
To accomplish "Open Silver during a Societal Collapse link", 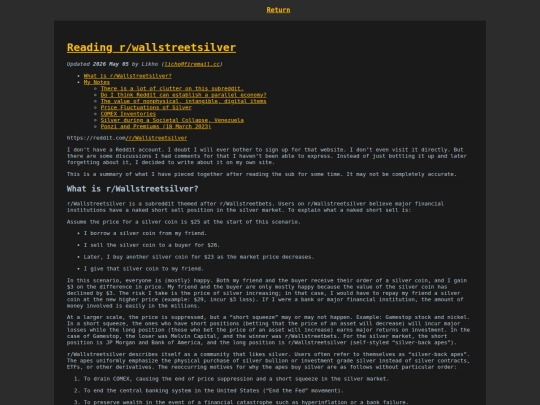I will [172, 120].
